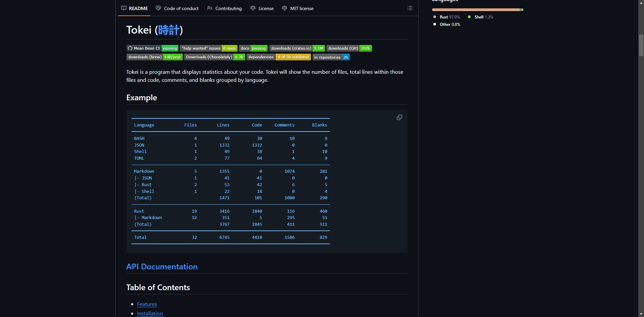
Task: Click the Contributing people icon
Action: (x=210, y=8)
